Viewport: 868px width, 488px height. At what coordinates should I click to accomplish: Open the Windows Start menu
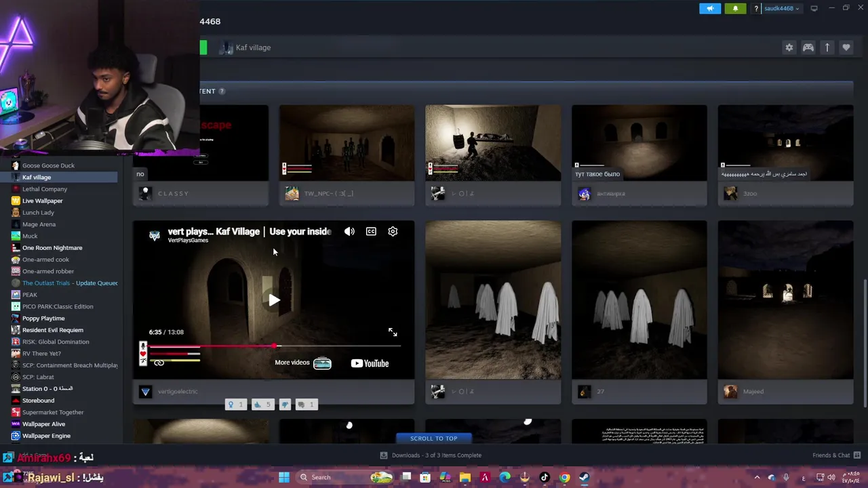[284, 477]
